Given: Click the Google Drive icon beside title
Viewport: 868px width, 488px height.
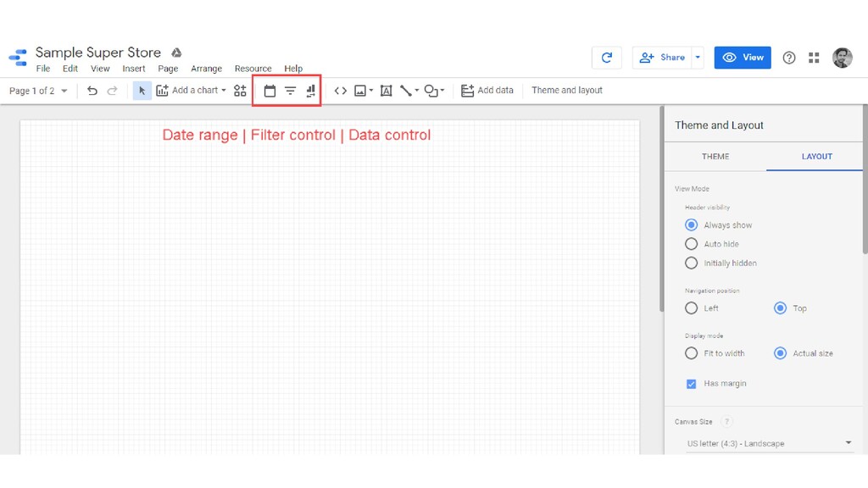Looking at the screenshot, I should tap(176, 53).
